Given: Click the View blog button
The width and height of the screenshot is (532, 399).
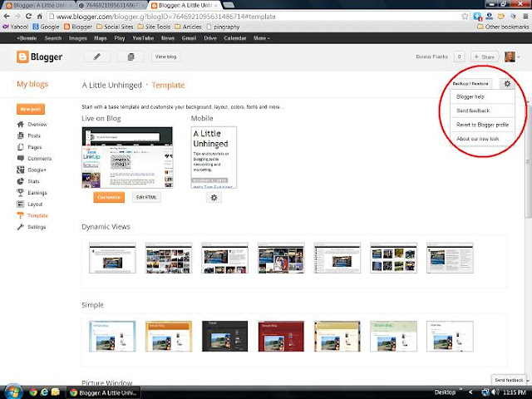Looking at the screenshot, I should [165, 57].
